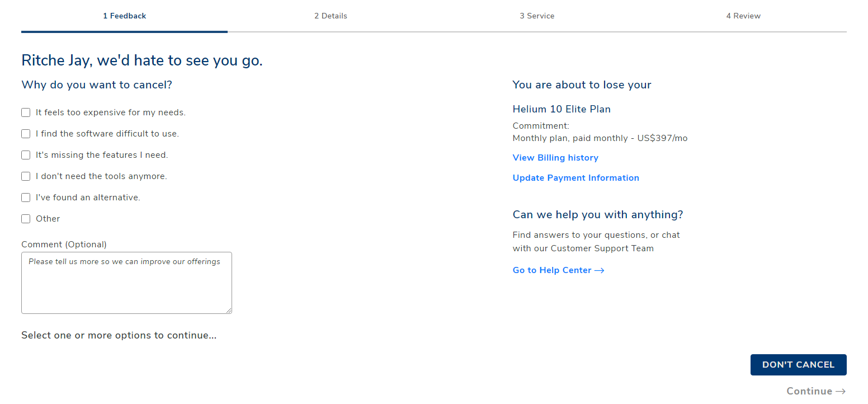Click the 'Helium 10 Elite Plan' text

562,109
